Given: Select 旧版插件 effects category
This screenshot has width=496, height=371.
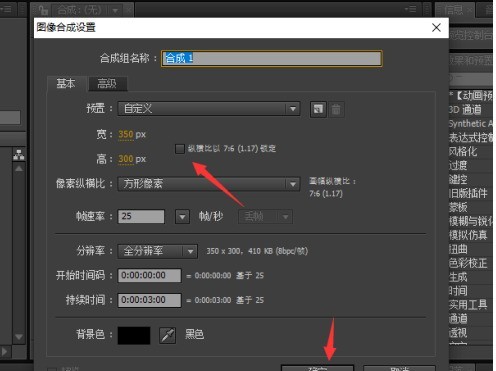Looking at the screenshot, I should 468,193.
